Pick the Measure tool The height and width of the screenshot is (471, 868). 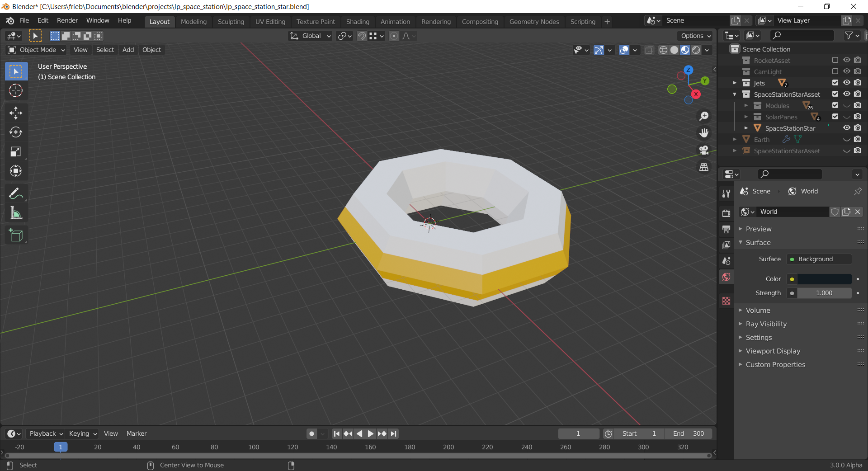click(x=16, y=213)
